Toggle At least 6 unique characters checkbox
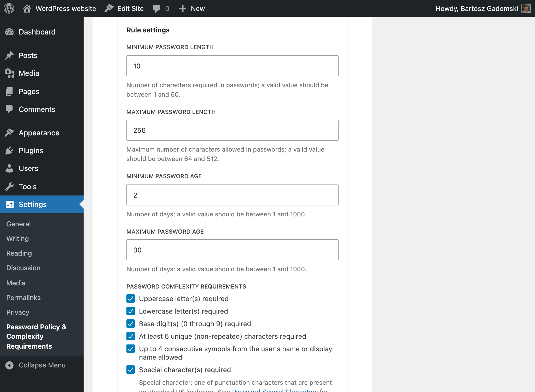The height and width of the screenshot is (392, 535). 131,336
